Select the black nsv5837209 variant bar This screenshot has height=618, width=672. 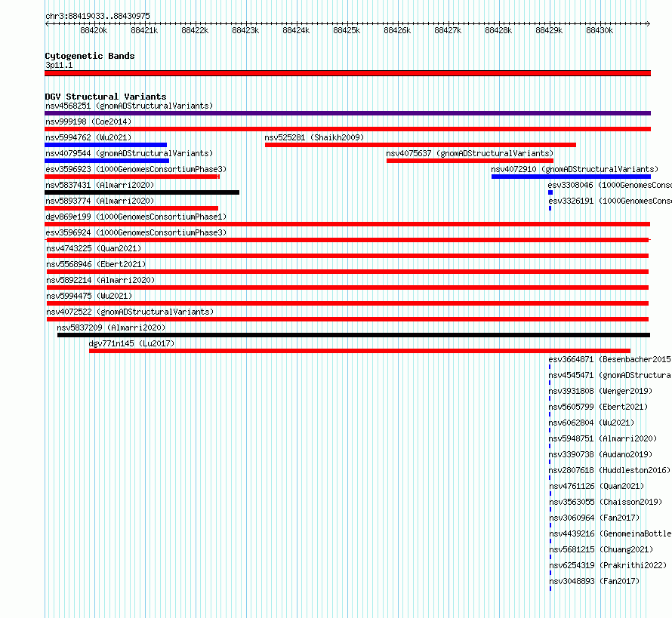pyautogui.click(x=353, y=335)
